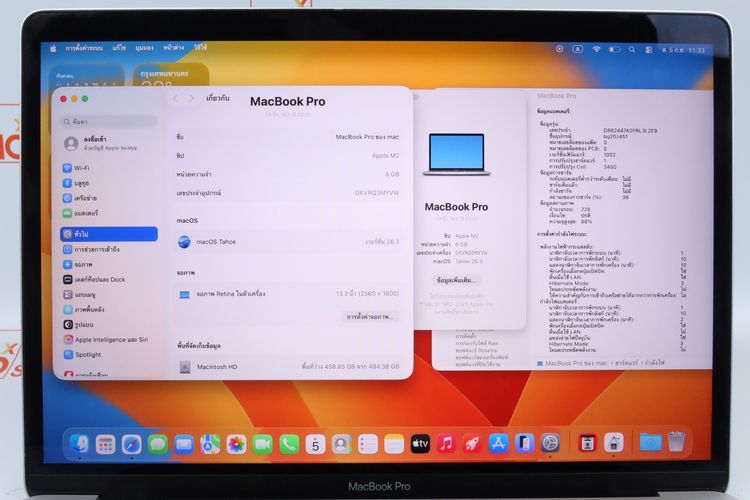
Task: Open Contacts from the Dock
Action: pyautogui.click(x=342, y=444)
